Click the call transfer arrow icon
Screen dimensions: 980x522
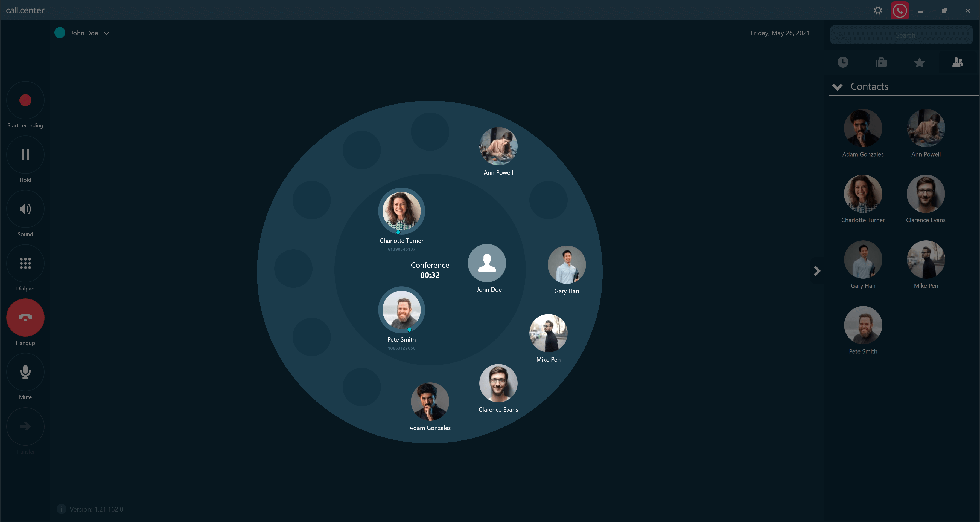(25, 426)
